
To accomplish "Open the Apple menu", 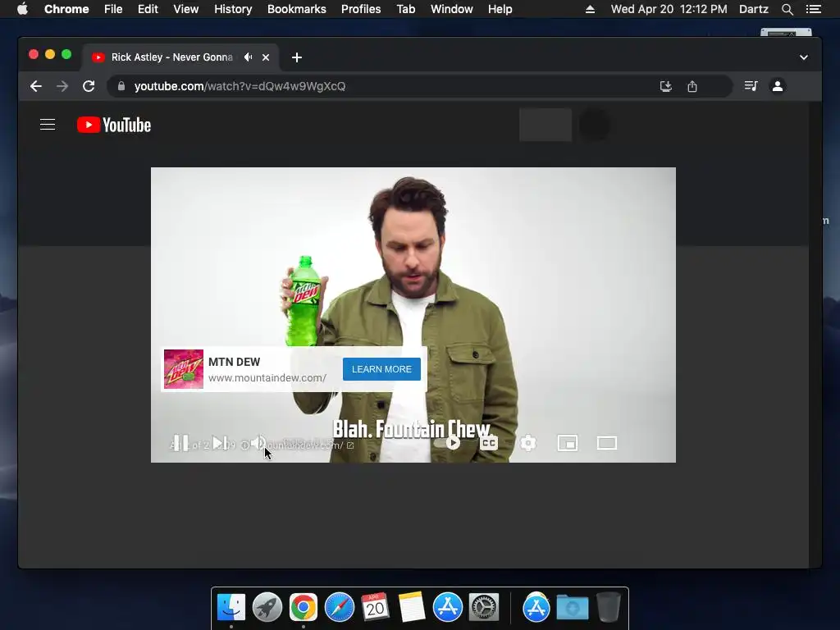I will [22, 9].
